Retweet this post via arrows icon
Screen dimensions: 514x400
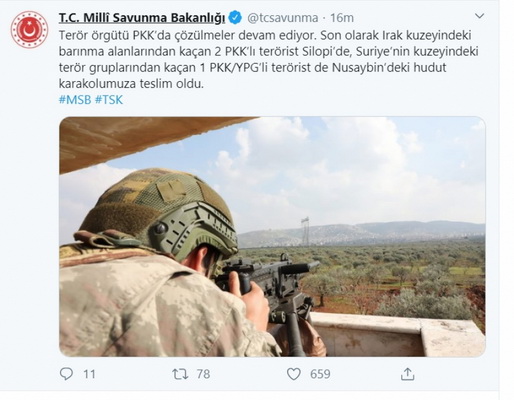tap(180, 374)
